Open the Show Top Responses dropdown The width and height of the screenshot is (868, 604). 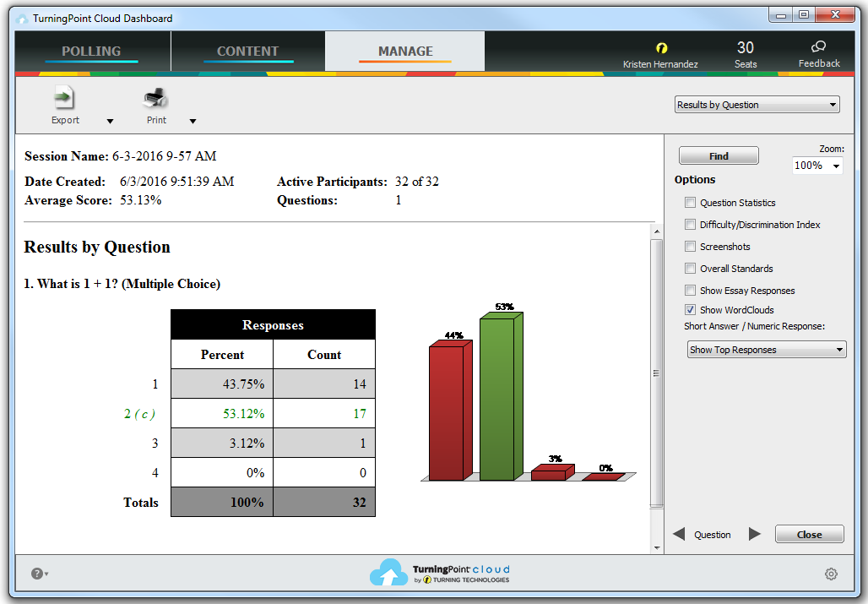click(767, 350)
